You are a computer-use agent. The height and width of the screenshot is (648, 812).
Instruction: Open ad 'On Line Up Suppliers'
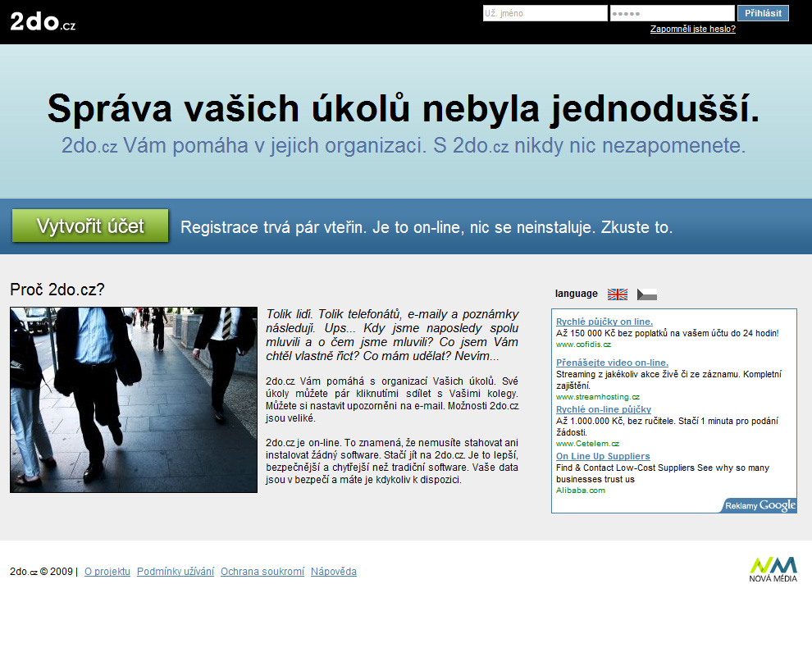click(603, 456)
